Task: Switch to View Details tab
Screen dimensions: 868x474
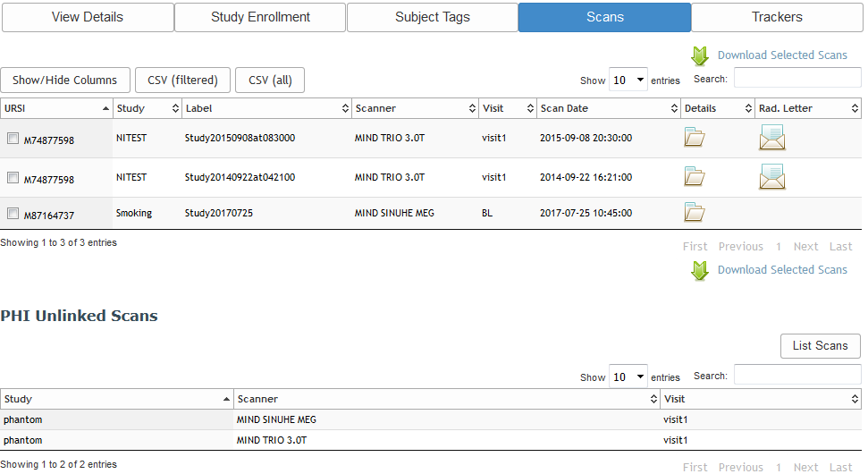Action: click(x=88, y=17)
